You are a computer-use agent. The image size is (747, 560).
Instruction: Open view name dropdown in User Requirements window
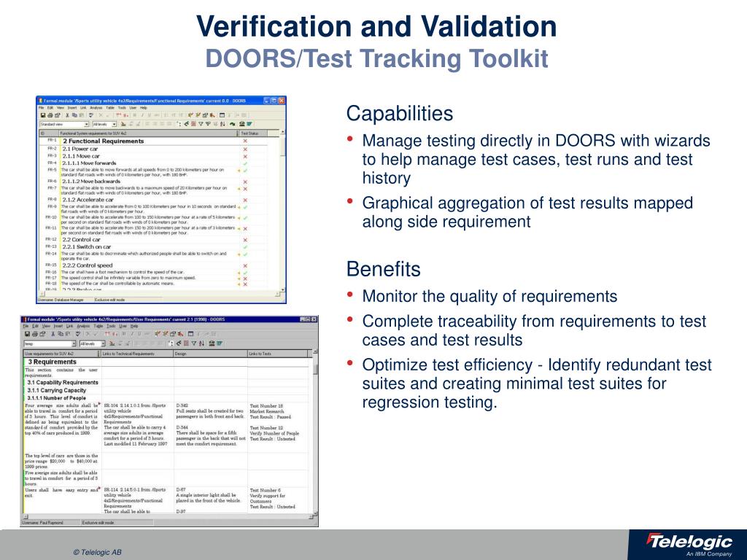pos(74,344)
